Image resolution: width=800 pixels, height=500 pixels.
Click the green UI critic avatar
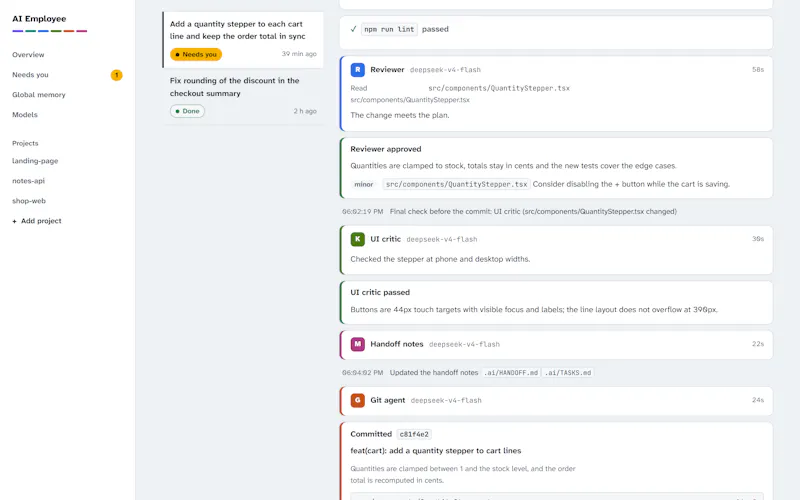click(358, 239)
